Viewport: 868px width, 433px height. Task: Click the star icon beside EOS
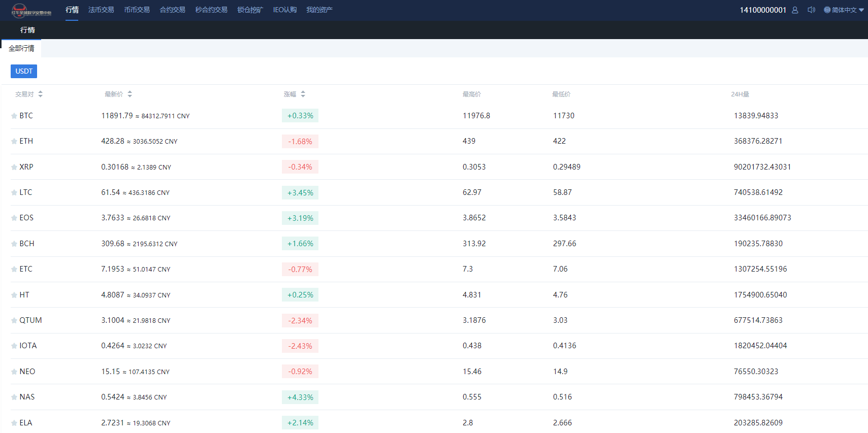14,218
